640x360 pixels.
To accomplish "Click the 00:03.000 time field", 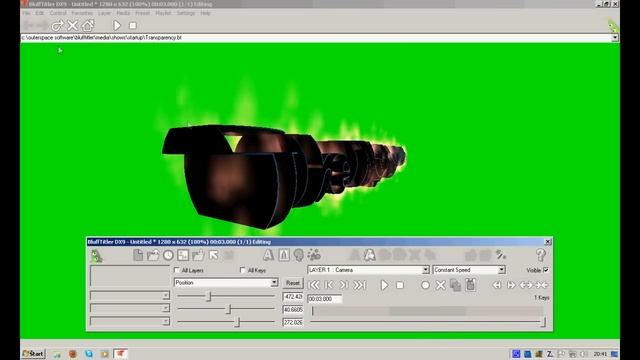I will pos(325,299).
